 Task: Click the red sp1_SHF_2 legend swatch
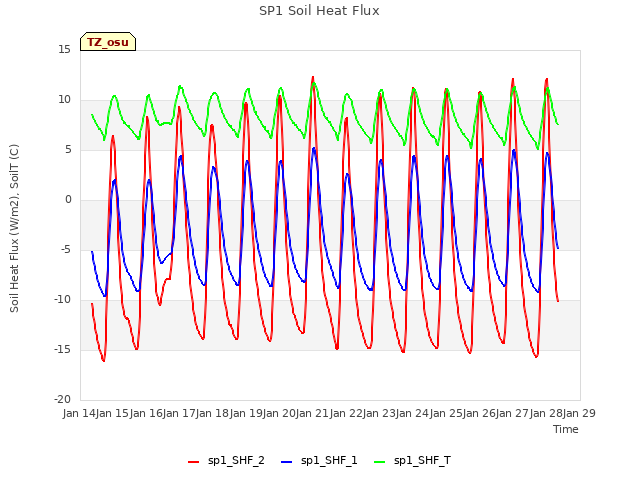193,462
